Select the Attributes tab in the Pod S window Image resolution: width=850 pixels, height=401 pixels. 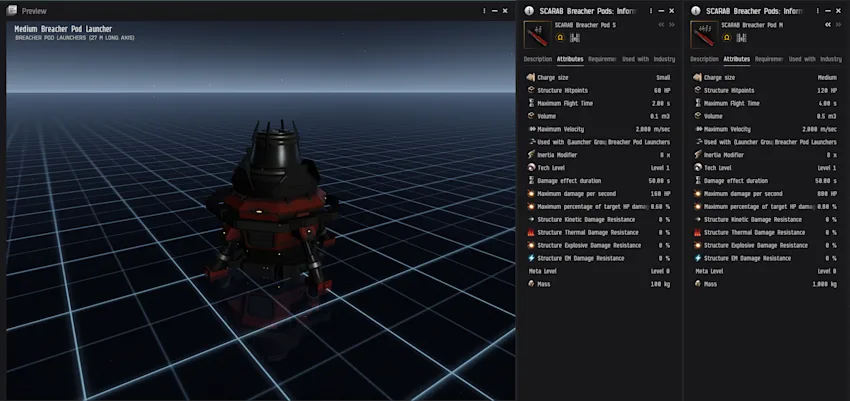click(570, 59)
